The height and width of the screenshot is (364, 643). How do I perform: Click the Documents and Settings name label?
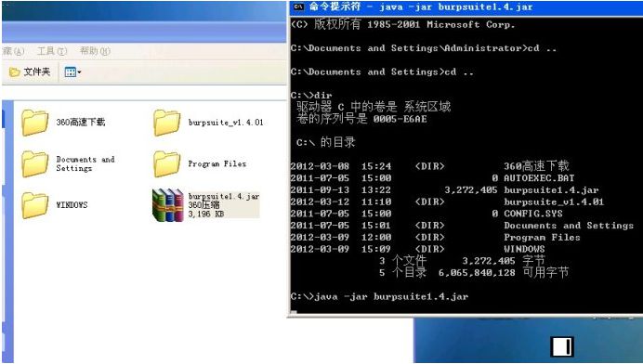[x=85, y=163]
